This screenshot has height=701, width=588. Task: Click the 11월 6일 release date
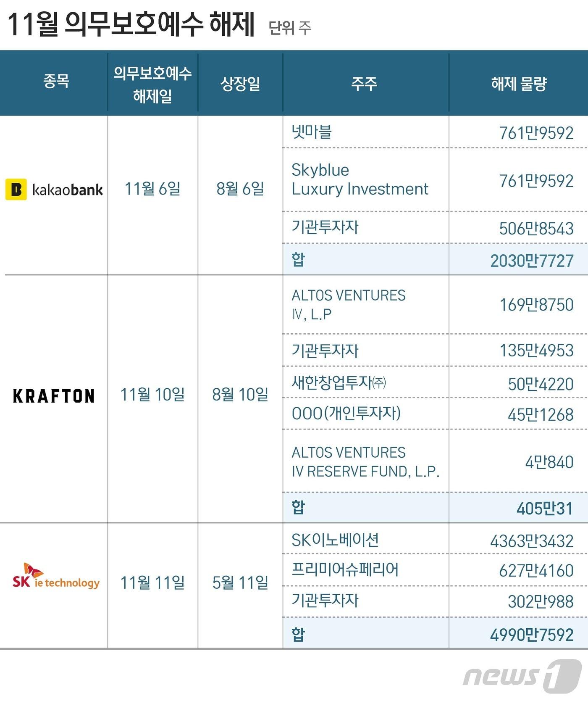[152, 189]
